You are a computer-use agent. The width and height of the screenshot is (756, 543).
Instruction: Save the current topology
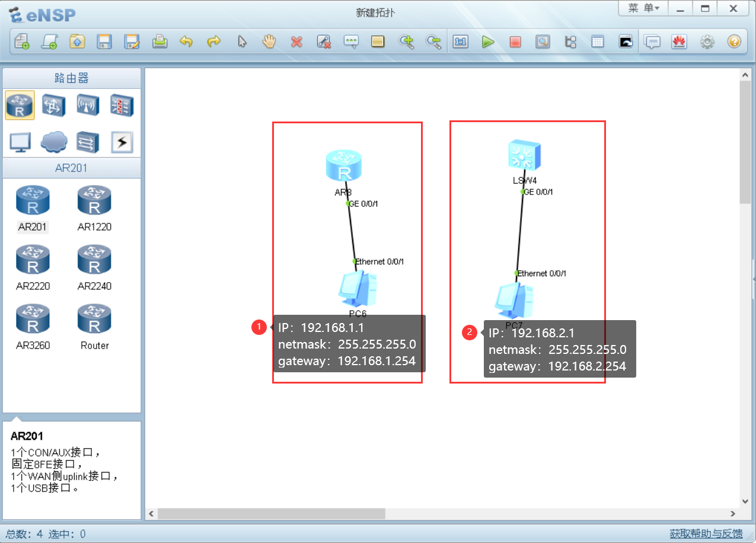click(104, 41)
